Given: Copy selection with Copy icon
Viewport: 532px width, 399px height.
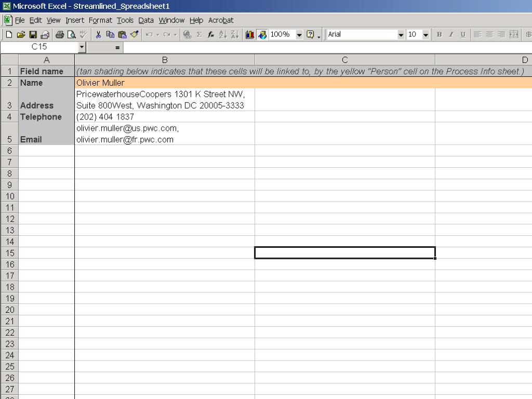Looking at the screenshot, I should 110,34.
